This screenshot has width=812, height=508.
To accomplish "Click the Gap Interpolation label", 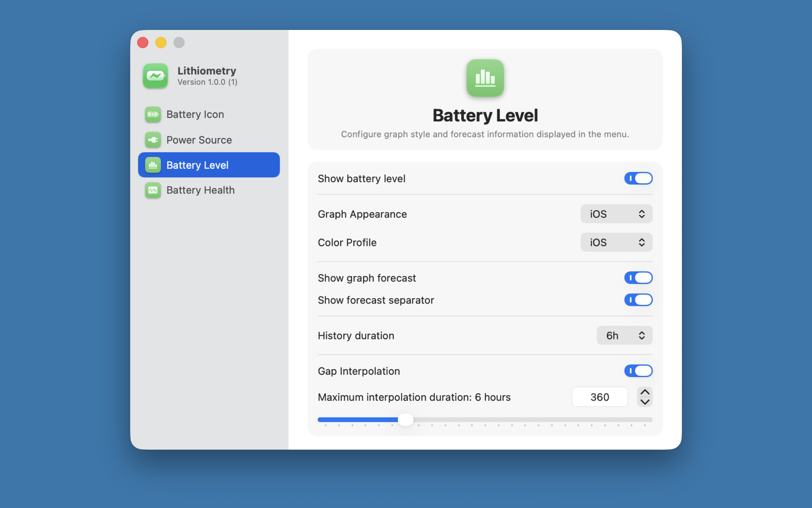I will click(359, 371).
